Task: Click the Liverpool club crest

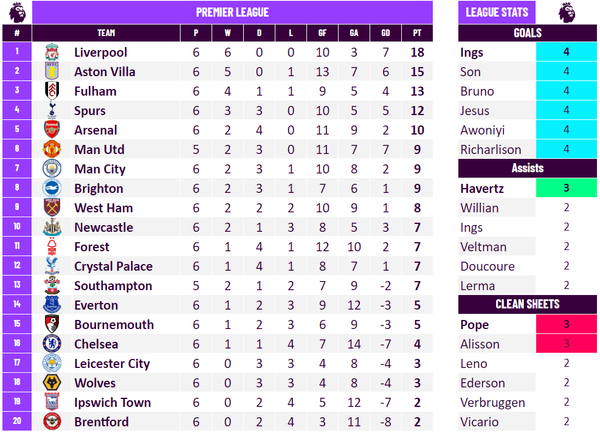Action: click(x=52, y=52)
